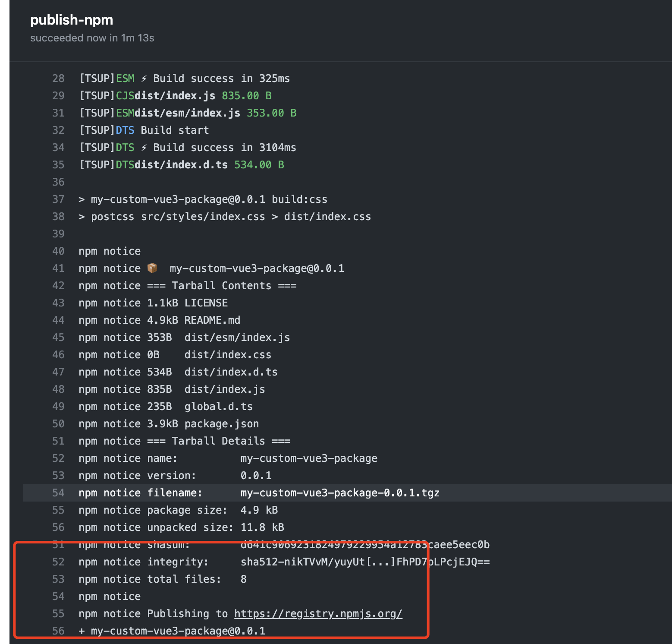Select highlighted line number 54 beside filename
672x644 pixels.
point(58,493)
